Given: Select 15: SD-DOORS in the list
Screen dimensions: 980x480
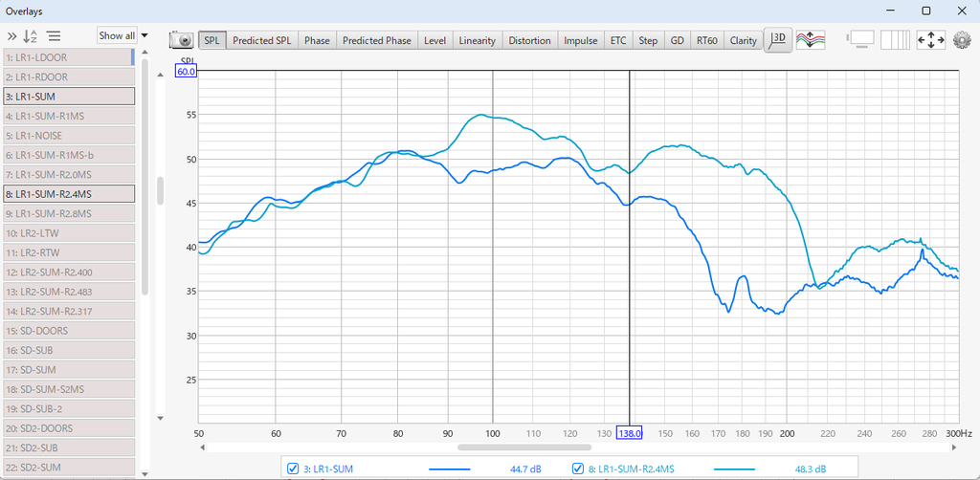Looking at the screenshot, I should pos(69,330).
